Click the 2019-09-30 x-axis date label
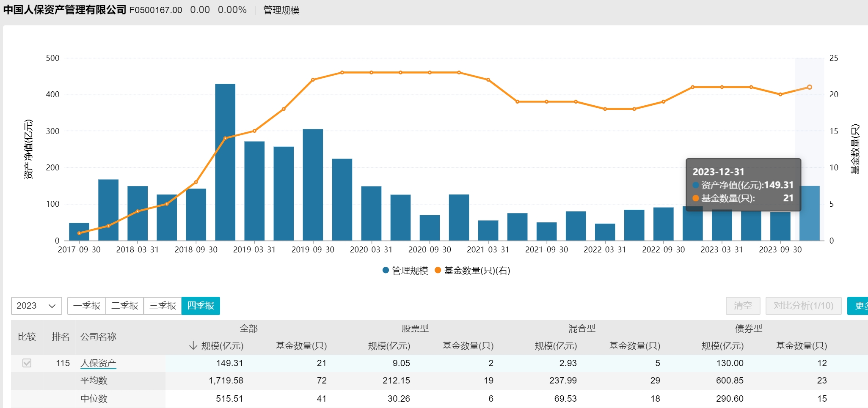 (x=313, y=250)
